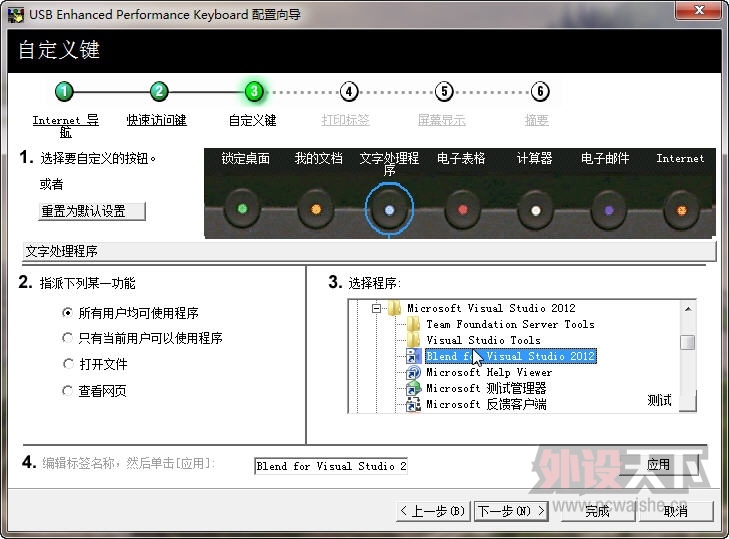Open the 摘要 step link
The image size is (729, 539).
[537, 120]
